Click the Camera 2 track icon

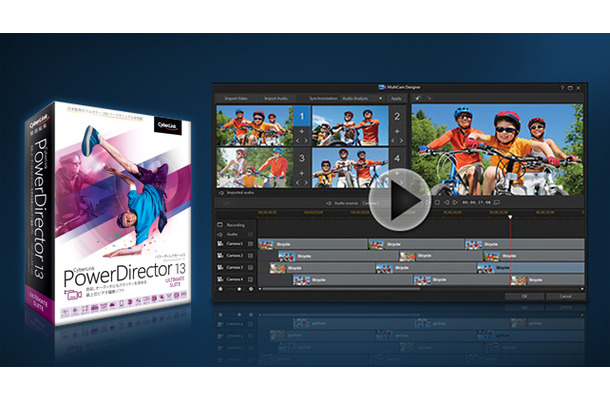[x=220, y=256]
